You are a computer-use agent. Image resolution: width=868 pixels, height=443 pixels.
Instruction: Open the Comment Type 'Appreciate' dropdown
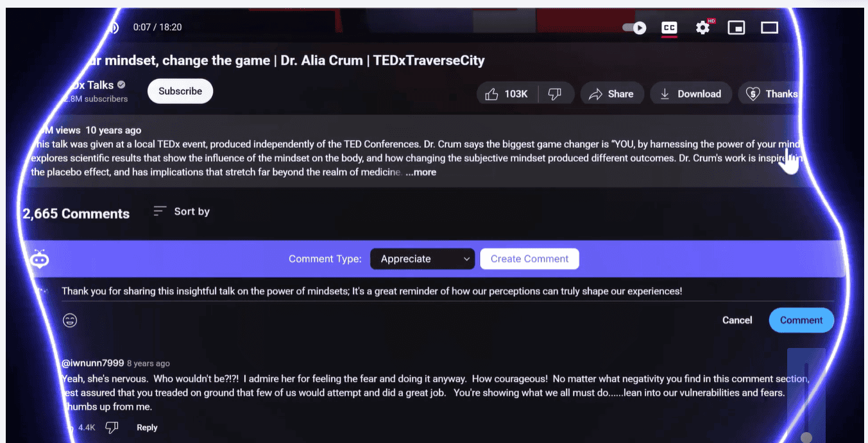pyautogui.click(x=422, y=259)
